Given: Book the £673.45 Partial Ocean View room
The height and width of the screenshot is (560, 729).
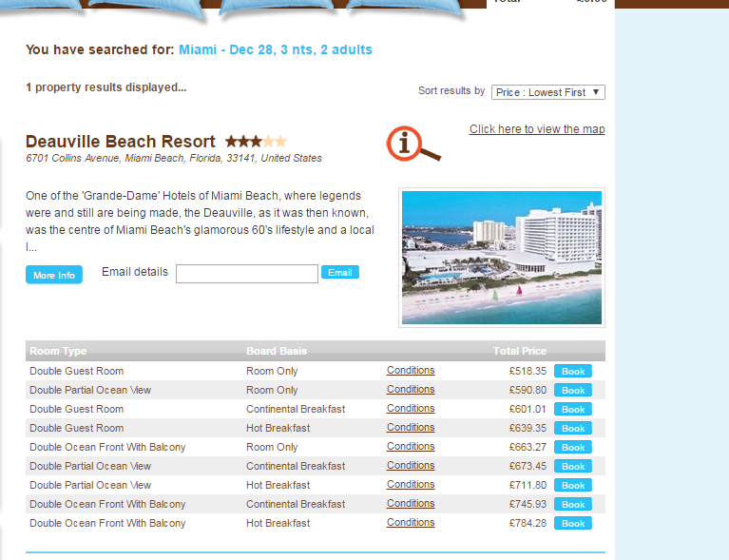Looking at the screenshot, I should click(573, 467).
